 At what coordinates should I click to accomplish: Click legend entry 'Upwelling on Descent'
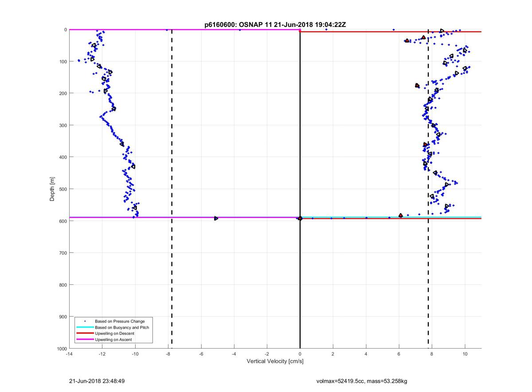click(x=114, y=334)
